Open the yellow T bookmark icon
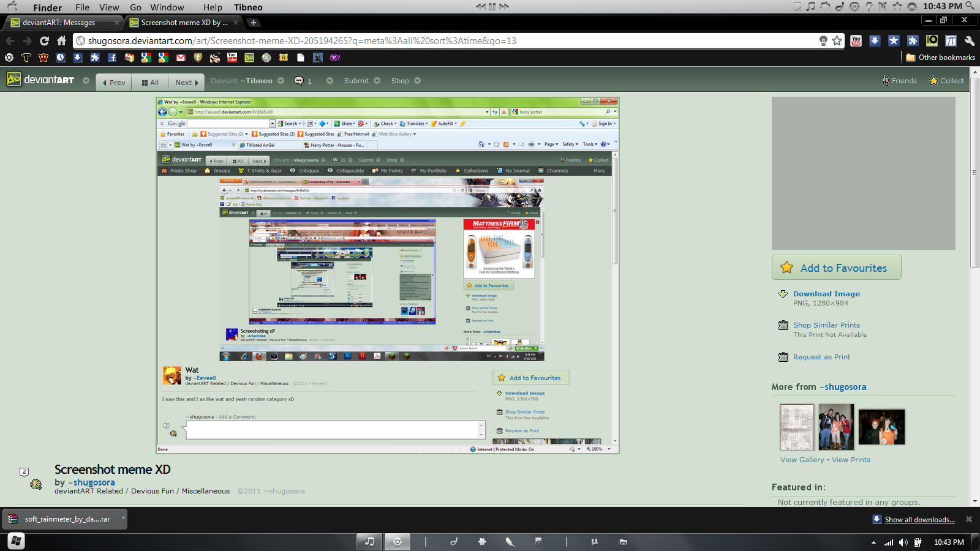980x551 pixels. click(26, 58)
